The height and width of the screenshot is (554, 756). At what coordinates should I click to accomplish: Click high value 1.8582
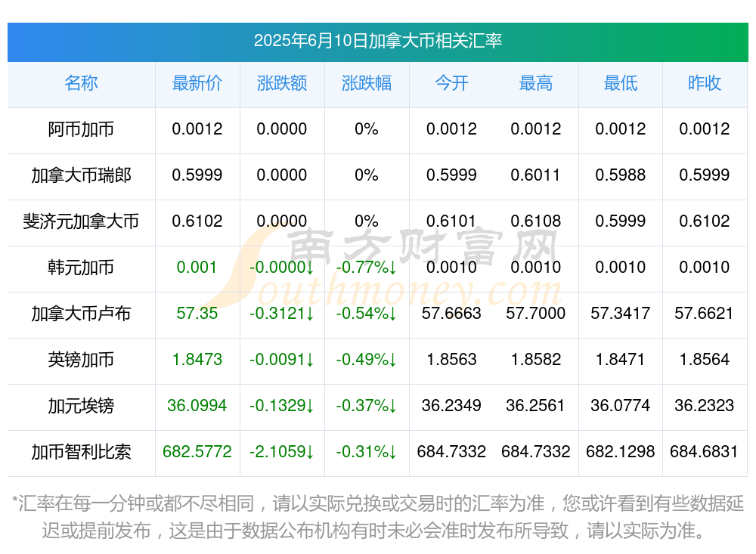pyautogui.click(x=536, y=360)
